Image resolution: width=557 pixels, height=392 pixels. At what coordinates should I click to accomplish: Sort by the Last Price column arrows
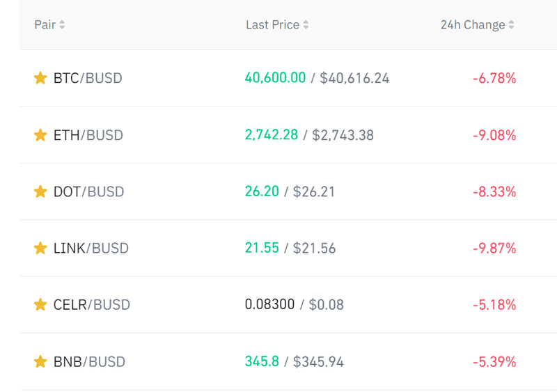(x=306, y=25)
